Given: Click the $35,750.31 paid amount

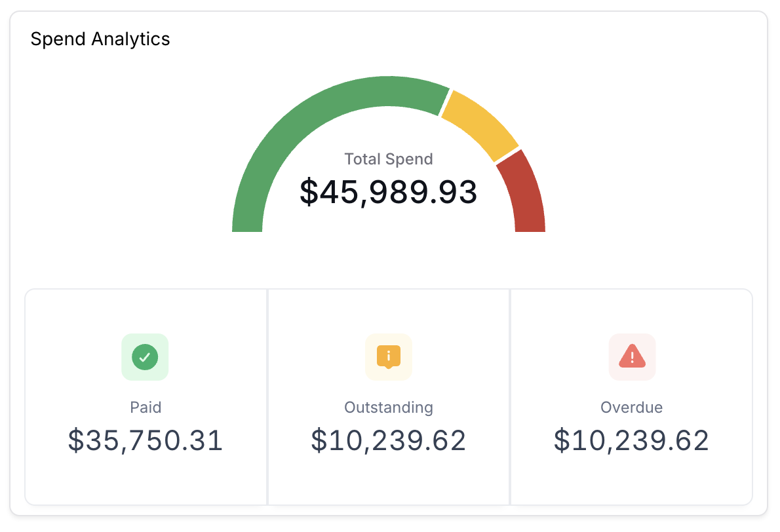Looking at the screenshot, I should [146, 440].
